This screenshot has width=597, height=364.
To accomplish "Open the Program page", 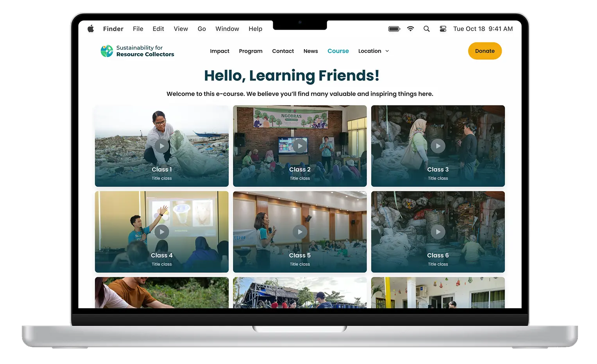I will tap(250, 51).
